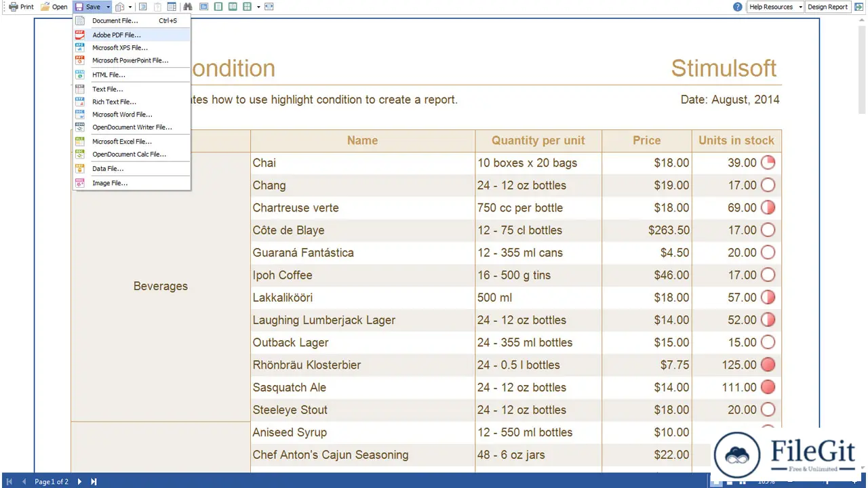
Task: Click the 'Chai' product name
Action: tap(264, 163)
